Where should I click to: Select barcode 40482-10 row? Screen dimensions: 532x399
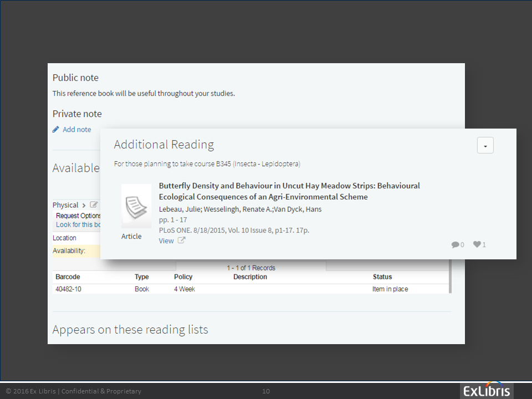click(68, 289)
